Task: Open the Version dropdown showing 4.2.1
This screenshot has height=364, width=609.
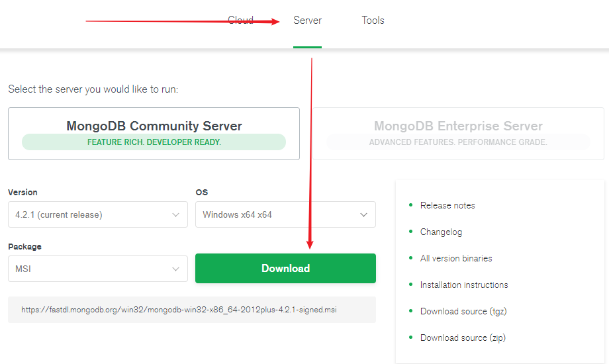Action: tap(98, 214)
